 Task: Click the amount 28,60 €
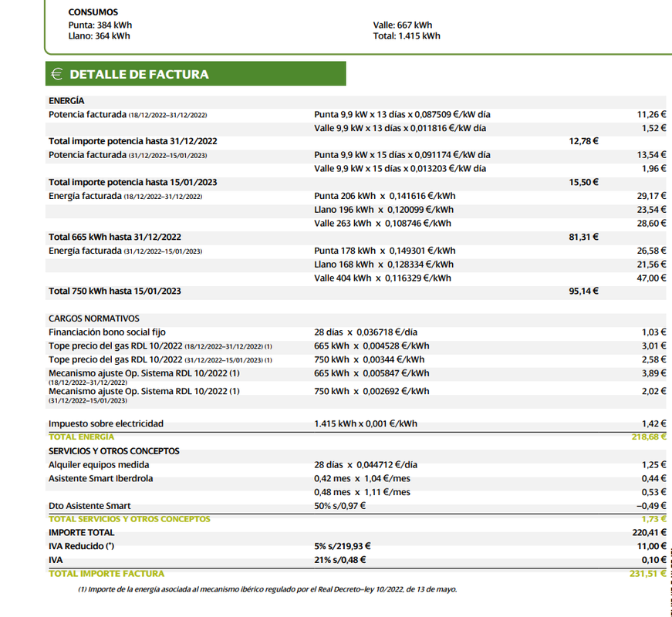(x=651, y=224)
